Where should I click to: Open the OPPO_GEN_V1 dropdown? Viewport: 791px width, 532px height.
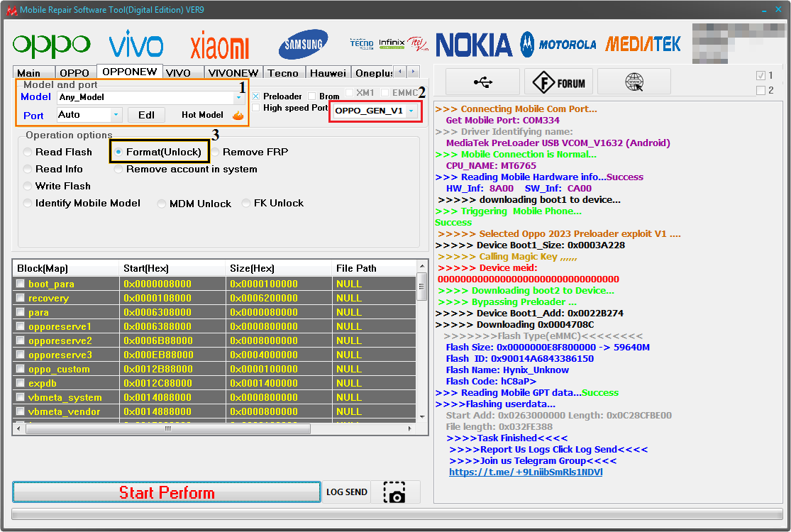pyautogui.click(x=411, y=111)
